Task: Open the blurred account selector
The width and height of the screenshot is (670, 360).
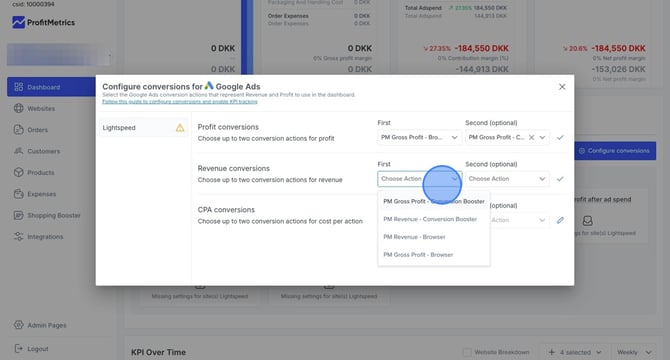Action: pos(59,55)
